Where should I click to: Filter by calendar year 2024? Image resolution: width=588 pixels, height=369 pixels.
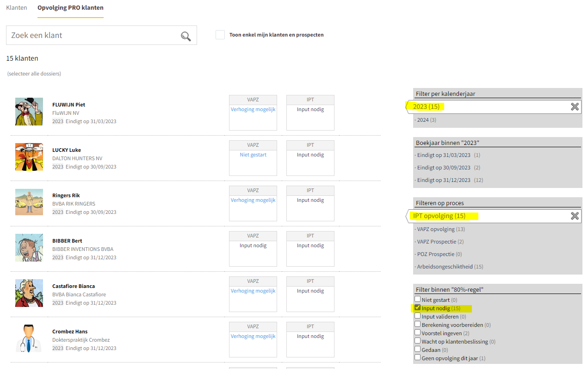(423, 120)
